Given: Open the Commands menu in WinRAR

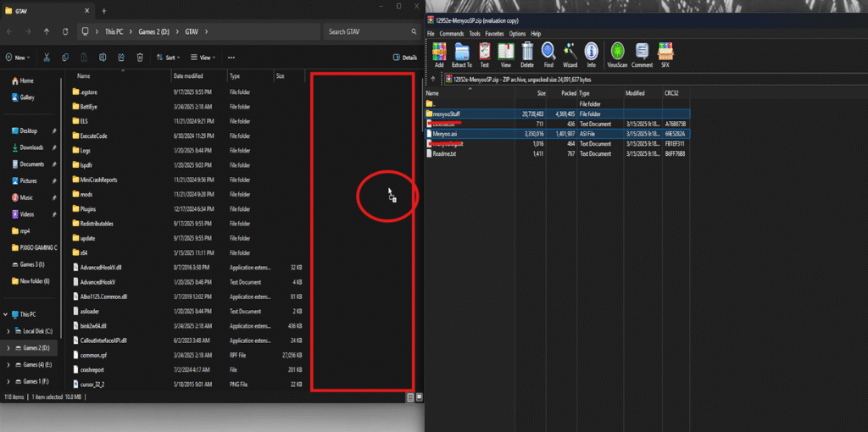Looking at the screenshot, I should 451,34.
